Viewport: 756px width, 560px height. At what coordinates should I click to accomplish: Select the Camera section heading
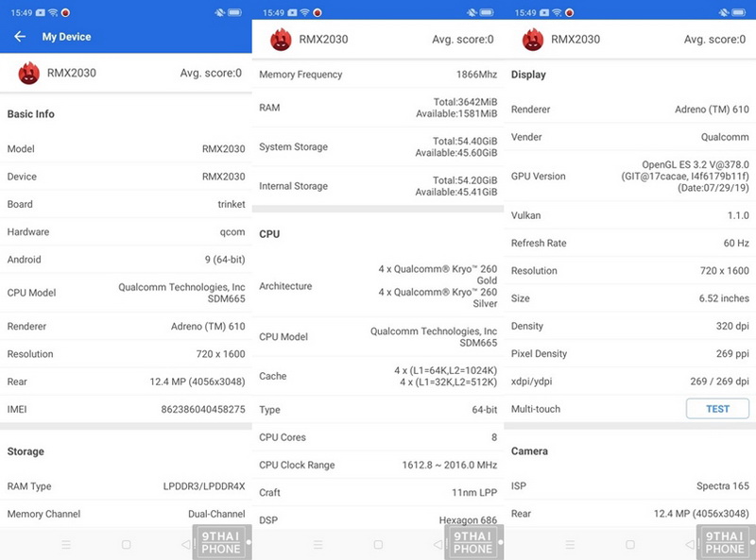529,451
